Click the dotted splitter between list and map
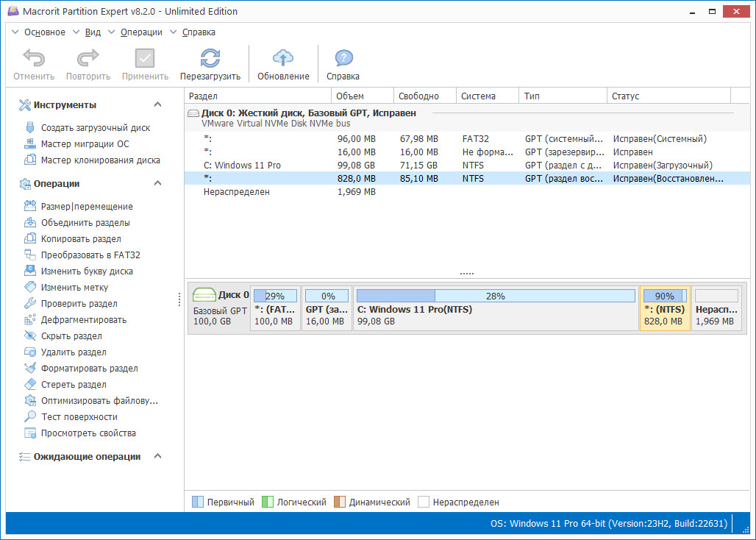This screenshot has height=540, width=756. [467, 274]
